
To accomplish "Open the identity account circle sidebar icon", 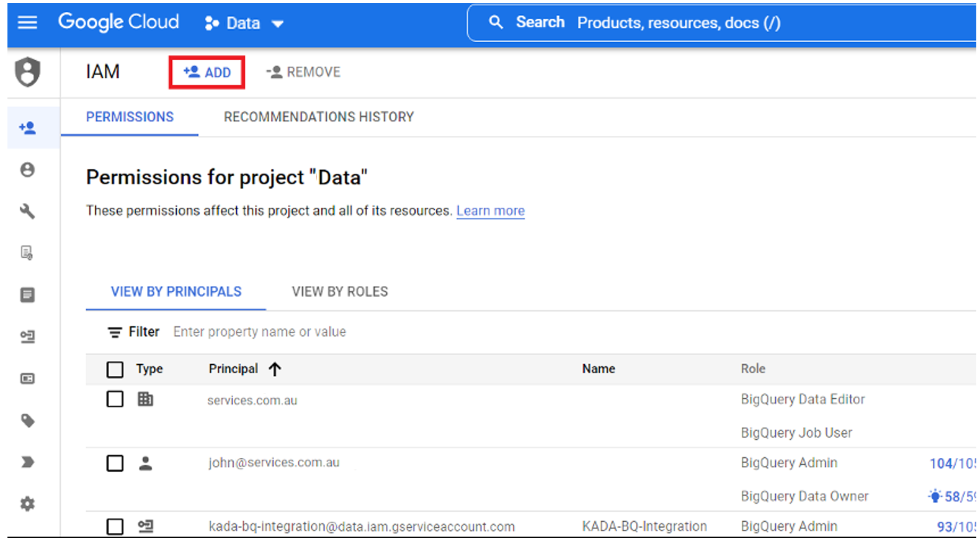I will click(x=27, y=169).
